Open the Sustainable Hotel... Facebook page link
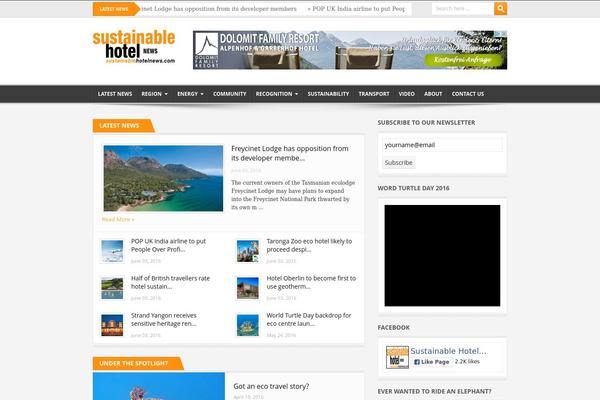 448,351
